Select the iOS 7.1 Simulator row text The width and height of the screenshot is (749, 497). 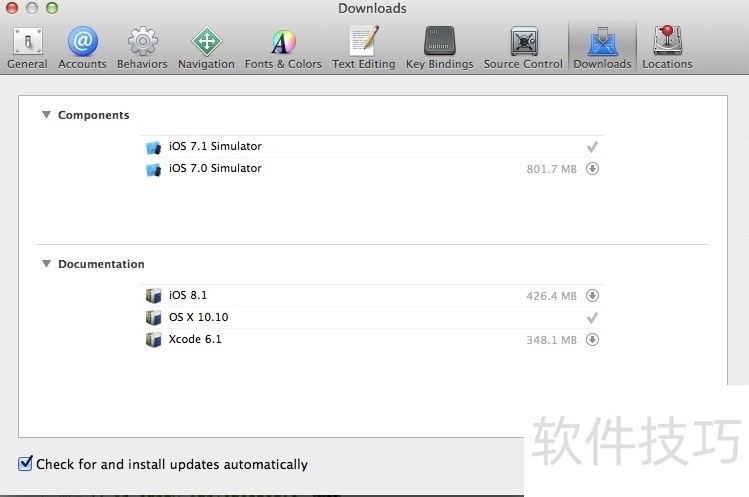point(215,146)
